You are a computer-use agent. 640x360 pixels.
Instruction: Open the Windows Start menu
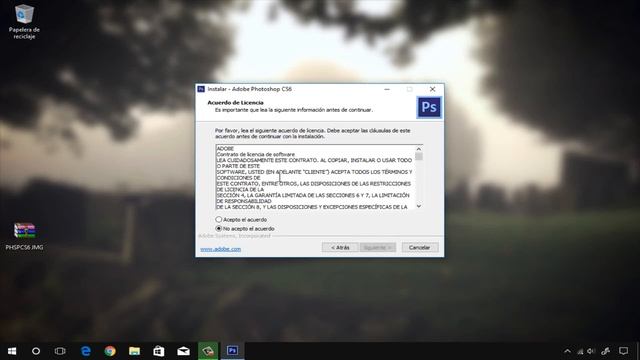(12, 351)
